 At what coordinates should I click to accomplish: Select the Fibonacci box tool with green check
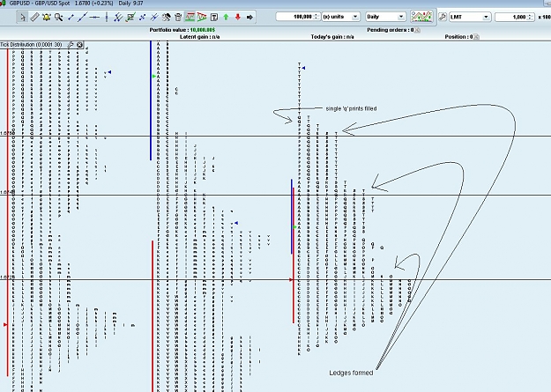[130, 17]
